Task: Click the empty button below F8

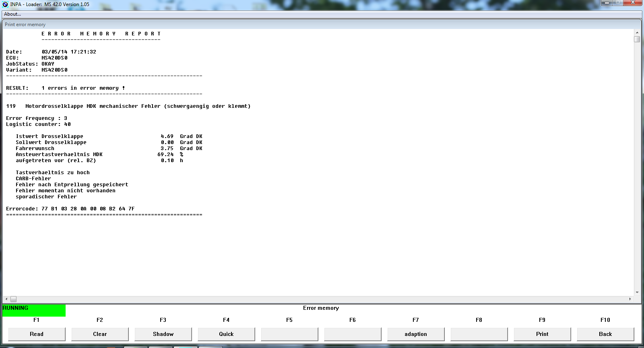Action: pyautogui.click(x=479, y=334)
